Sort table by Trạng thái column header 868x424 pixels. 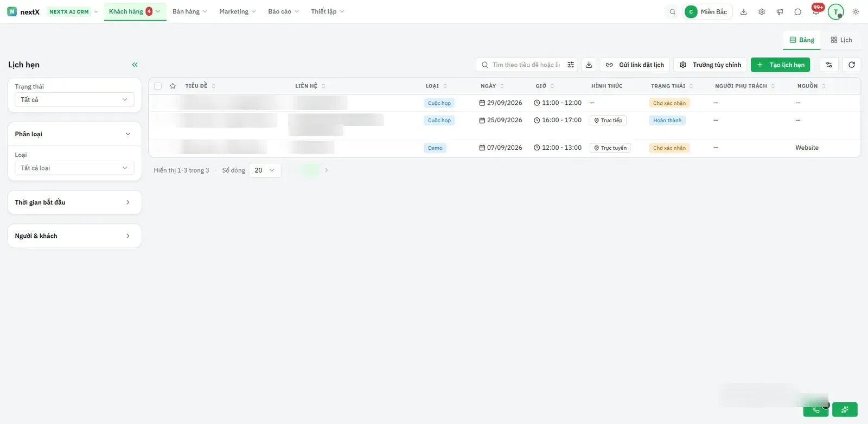672,86
